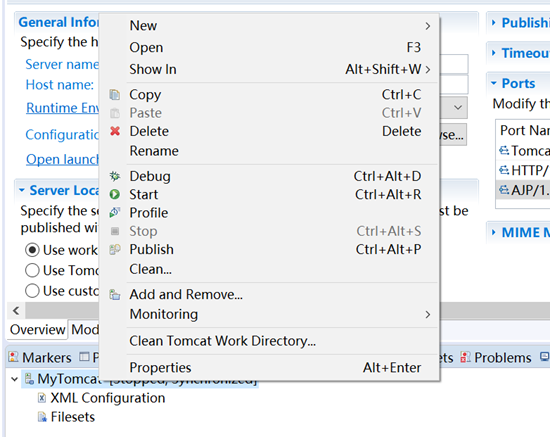Select Use Tomcat installation radio button
Viewport: 550px width, 437px height.
coord(32,270)
